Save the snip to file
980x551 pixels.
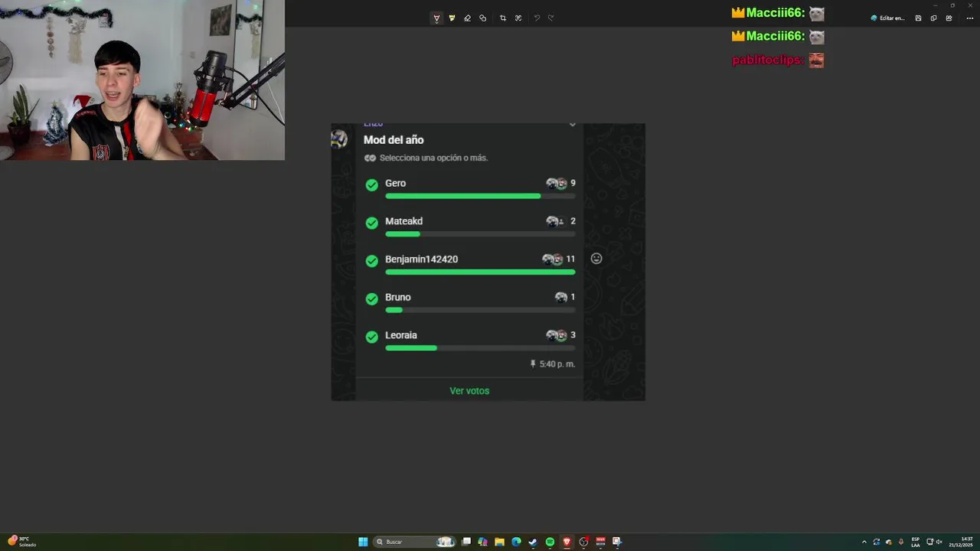click(918, 18)
